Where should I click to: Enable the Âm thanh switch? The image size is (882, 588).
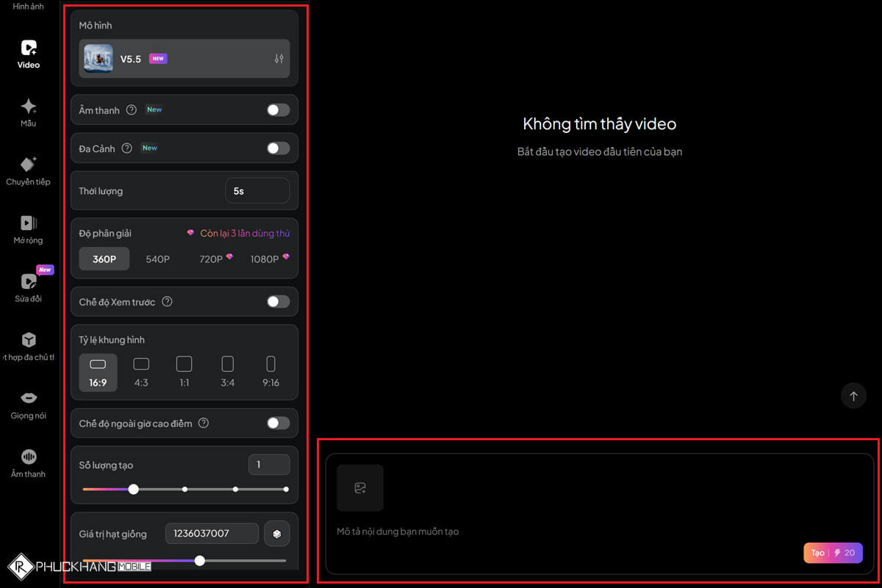click(x=278, y=109)
